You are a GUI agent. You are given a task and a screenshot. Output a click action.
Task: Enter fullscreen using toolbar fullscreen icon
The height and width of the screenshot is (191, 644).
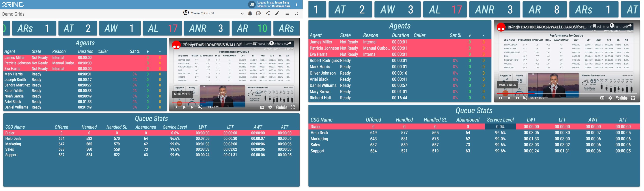(x=296, y=13)
